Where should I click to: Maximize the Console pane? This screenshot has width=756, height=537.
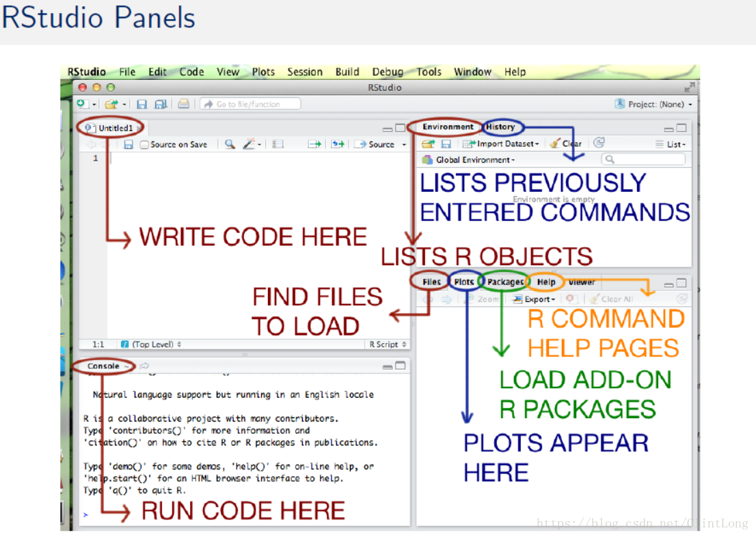coord(400,366)
